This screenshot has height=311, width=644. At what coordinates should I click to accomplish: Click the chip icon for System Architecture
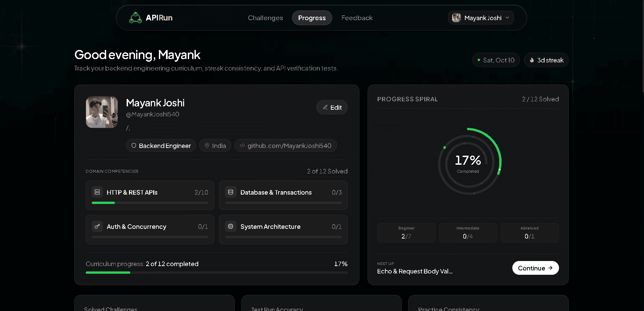point(230,226)
